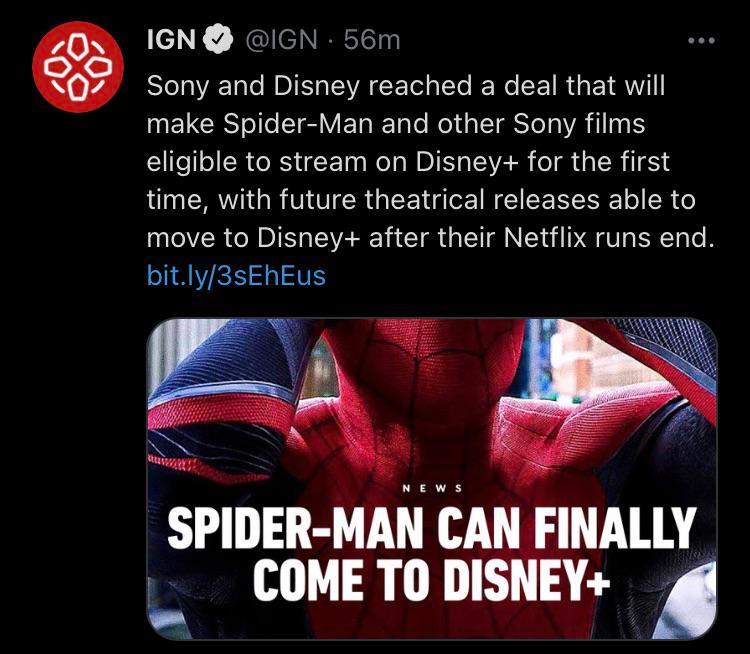Image resolution: width=750 pixels, height=654 pixels.
Task: Open the @IGN handle profile link
Action: point(281,39)
